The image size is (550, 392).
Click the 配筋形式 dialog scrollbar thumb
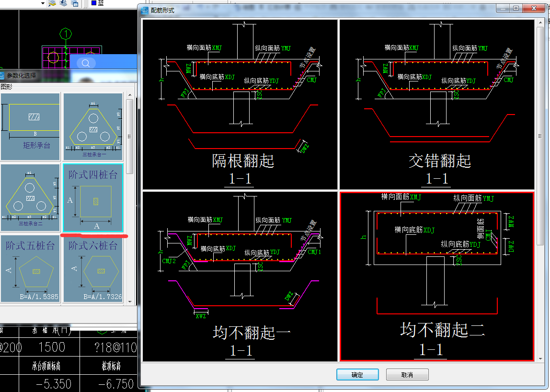point(540,136)
